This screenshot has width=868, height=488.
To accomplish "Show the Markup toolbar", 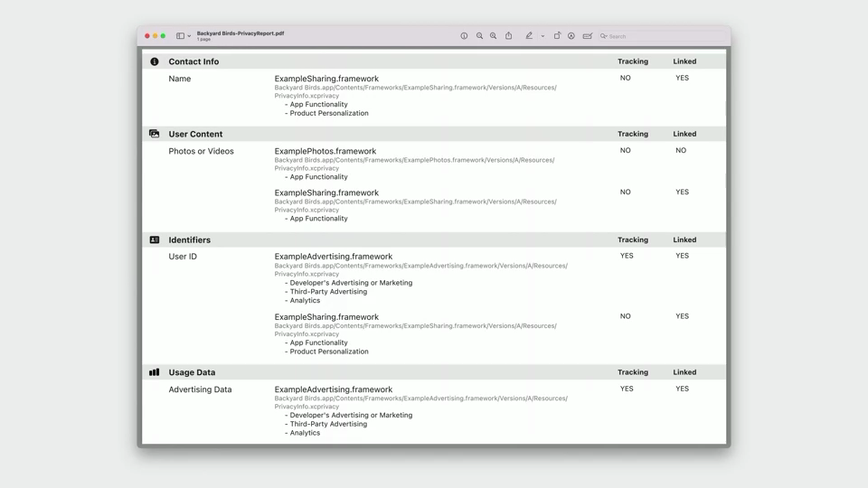I will pos(571,36).
